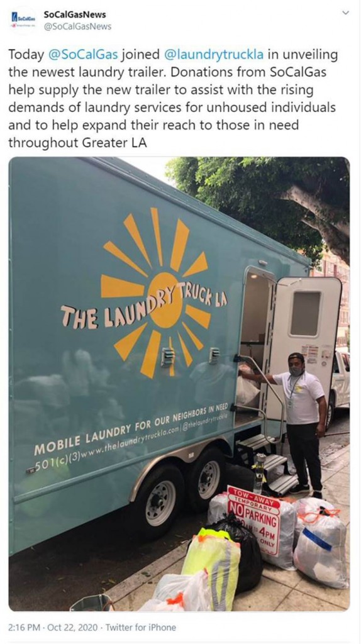Screen dimensions: 361x644
Task: Visit the @SoCalGasNews handle link
Action: click(77, 26)
